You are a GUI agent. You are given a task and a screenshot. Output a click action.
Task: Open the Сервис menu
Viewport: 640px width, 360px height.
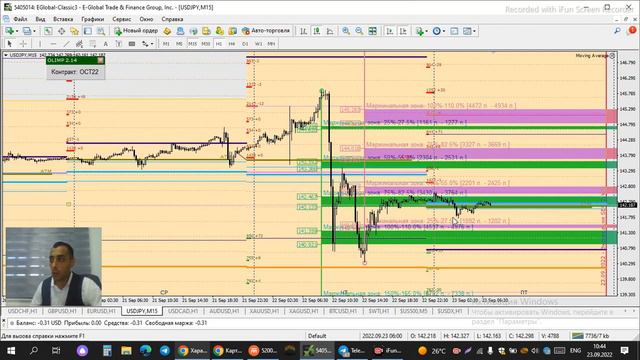(x=122, y=19)
